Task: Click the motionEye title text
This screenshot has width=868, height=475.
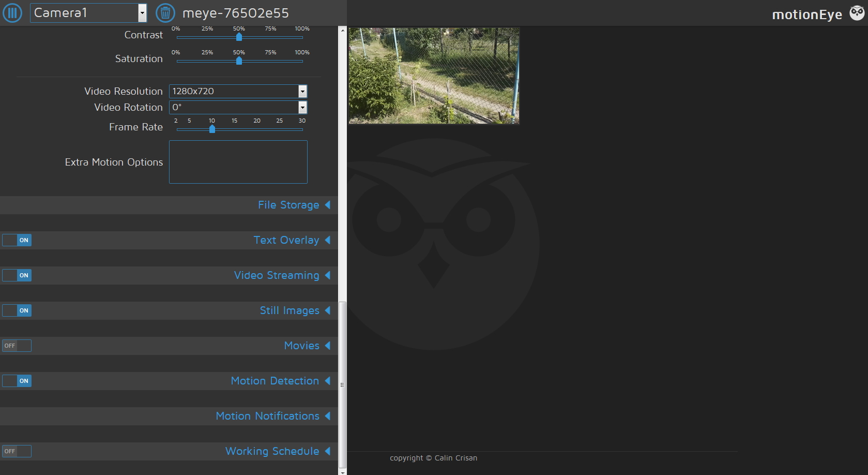Action: [807, 14]
